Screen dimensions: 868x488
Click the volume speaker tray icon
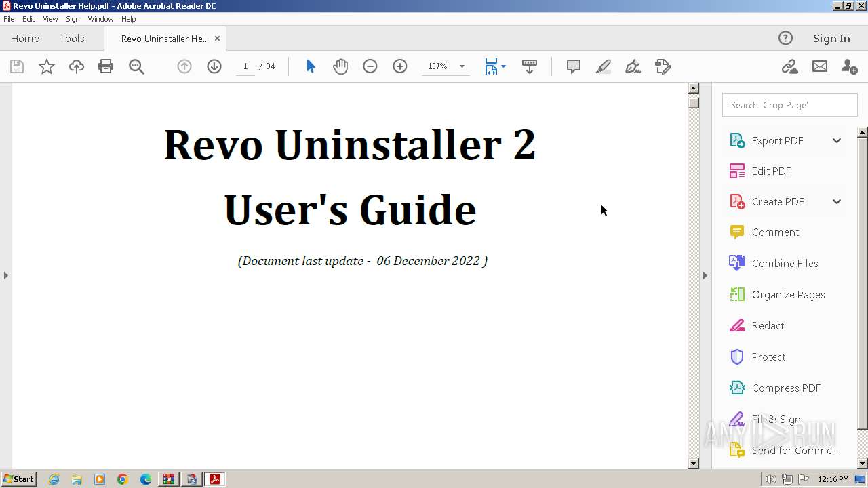[x=771, y=479]
